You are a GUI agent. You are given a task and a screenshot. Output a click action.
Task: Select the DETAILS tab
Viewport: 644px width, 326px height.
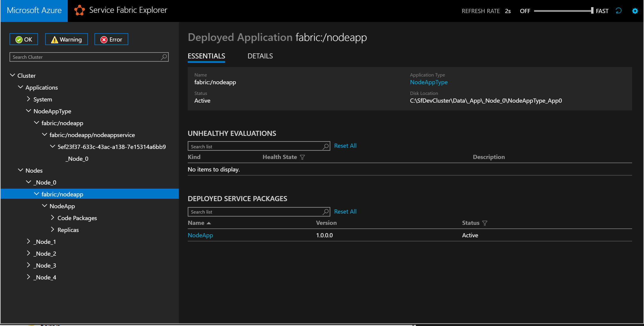pos(260,55)
